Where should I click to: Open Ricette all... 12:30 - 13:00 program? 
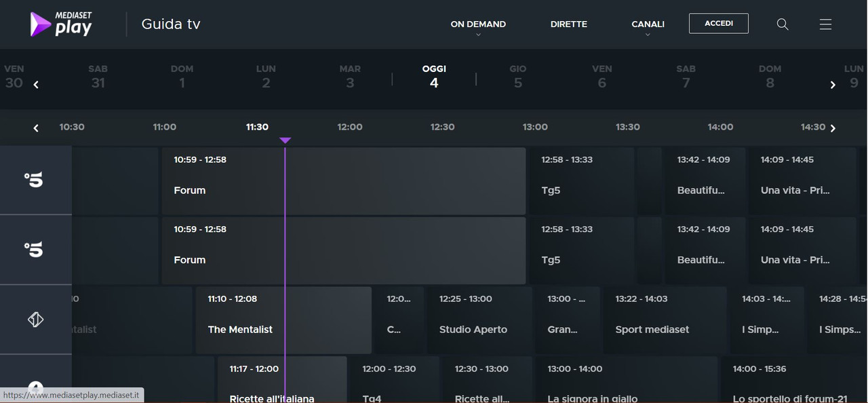point(487,380)
